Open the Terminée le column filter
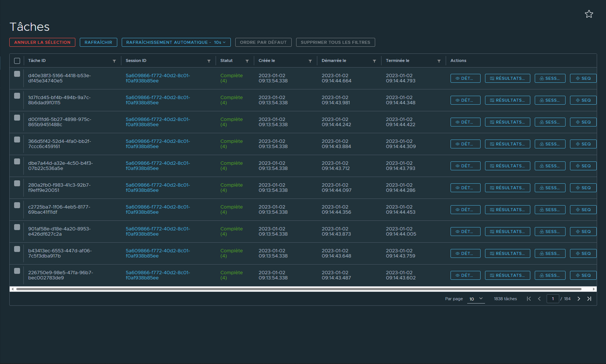Image resolution: width=606 pixels, height=364 pixels. pos(439,61)
